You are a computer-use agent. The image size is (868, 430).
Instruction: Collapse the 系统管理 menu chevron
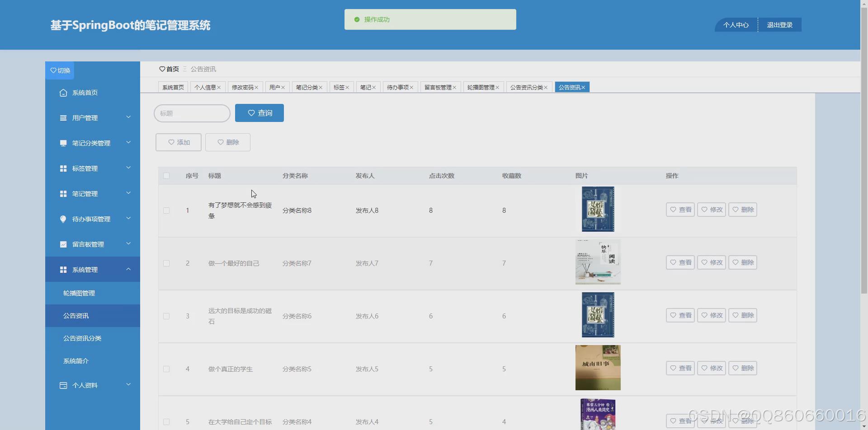pyautogui.click(x=128, y=269)
